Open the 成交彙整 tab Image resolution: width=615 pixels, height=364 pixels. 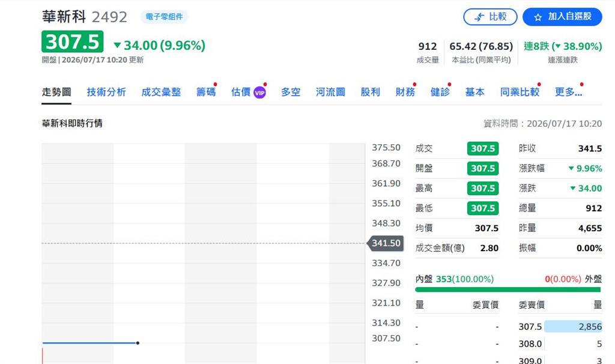tap(161, 92)
